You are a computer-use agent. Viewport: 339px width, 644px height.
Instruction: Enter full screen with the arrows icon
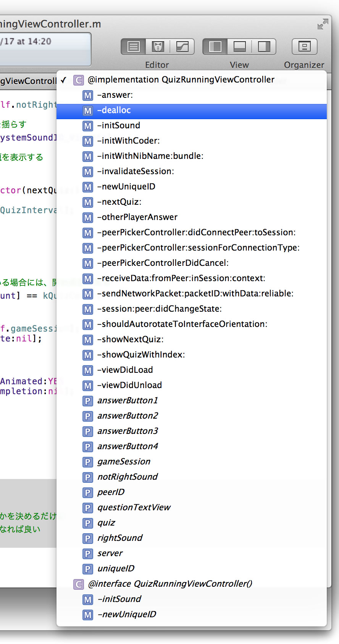pyautogui.click(x=323, y=24)
